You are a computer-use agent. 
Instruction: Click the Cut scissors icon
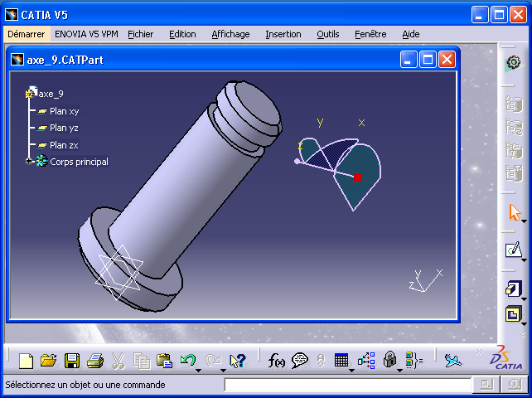click(118, 361)
